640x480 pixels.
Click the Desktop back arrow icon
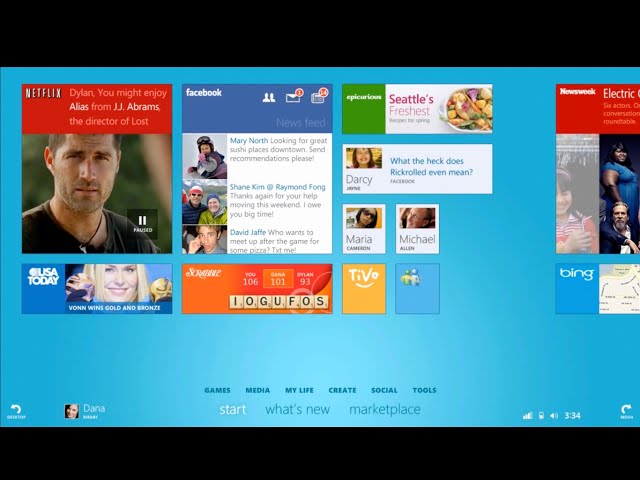pos(16,411)
